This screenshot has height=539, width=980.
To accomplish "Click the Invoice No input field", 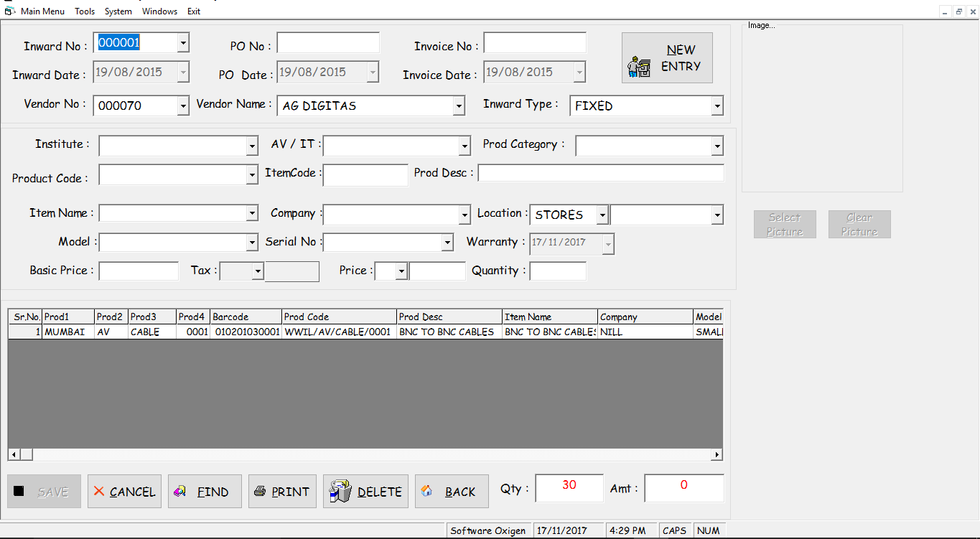I will [x=535, y=43].
